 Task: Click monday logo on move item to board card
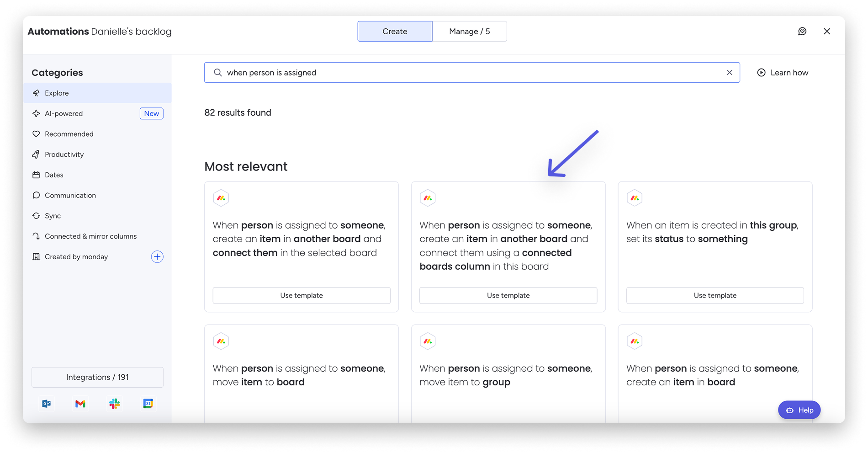point(221,341)
